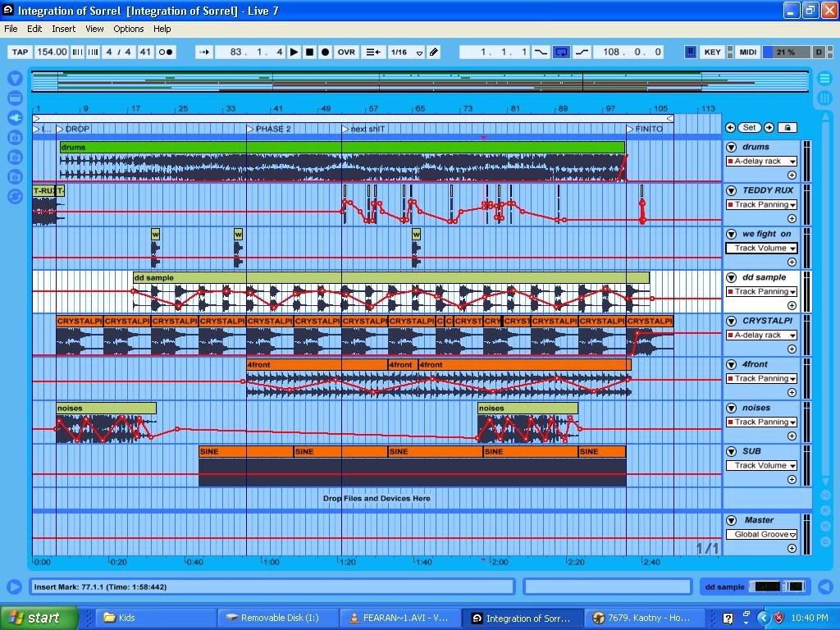Hit the global Record button
This screenshot has width=840, height=630.
coord(326,52)
